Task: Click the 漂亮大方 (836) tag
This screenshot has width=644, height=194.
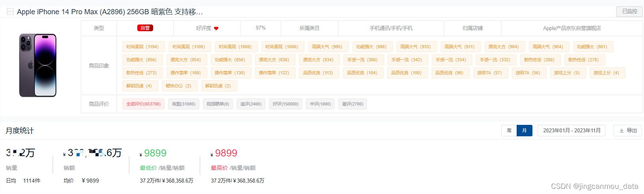Action: 275,60
